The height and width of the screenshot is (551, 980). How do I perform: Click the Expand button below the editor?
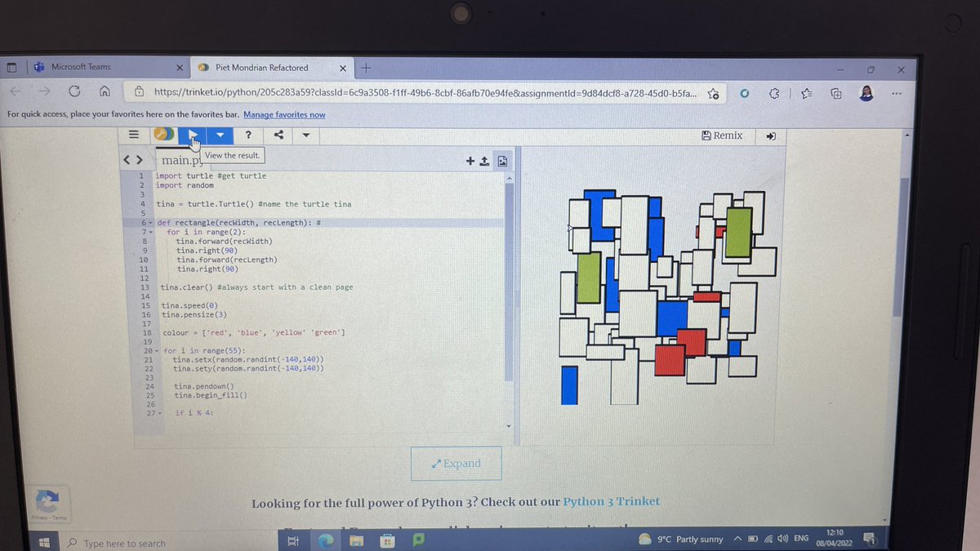[x=457, y=464]
